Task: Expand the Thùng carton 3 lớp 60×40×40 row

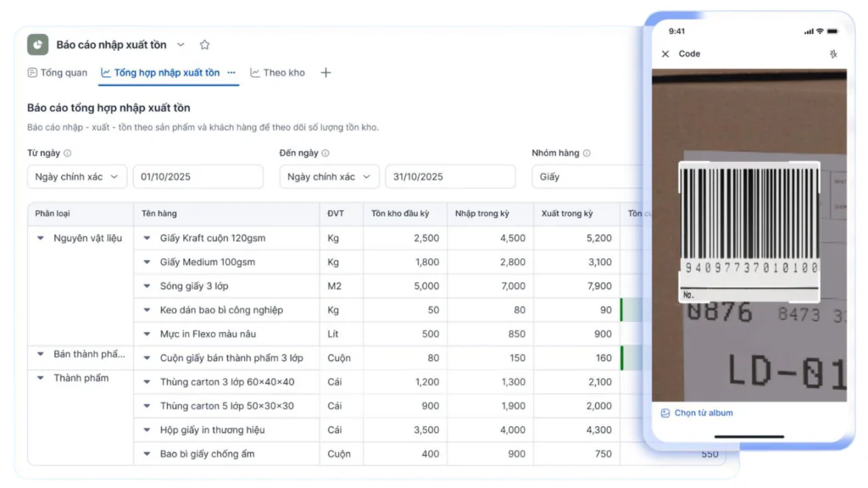Action: point(147,382)
